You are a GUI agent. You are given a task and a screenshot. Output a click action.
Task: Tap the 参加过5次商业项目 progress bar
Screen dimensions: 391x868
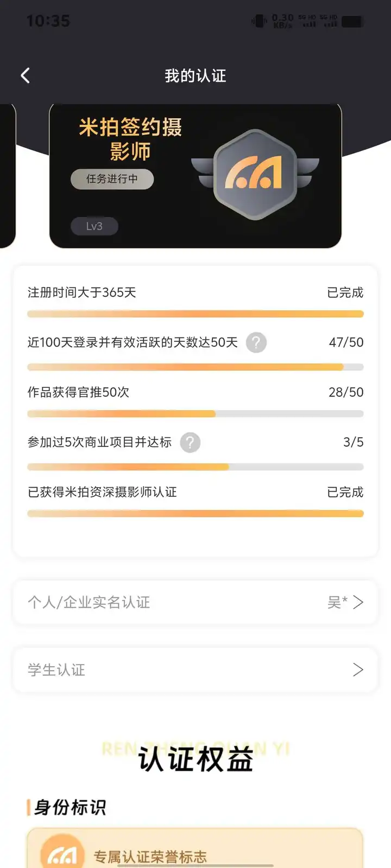[195, 467]
